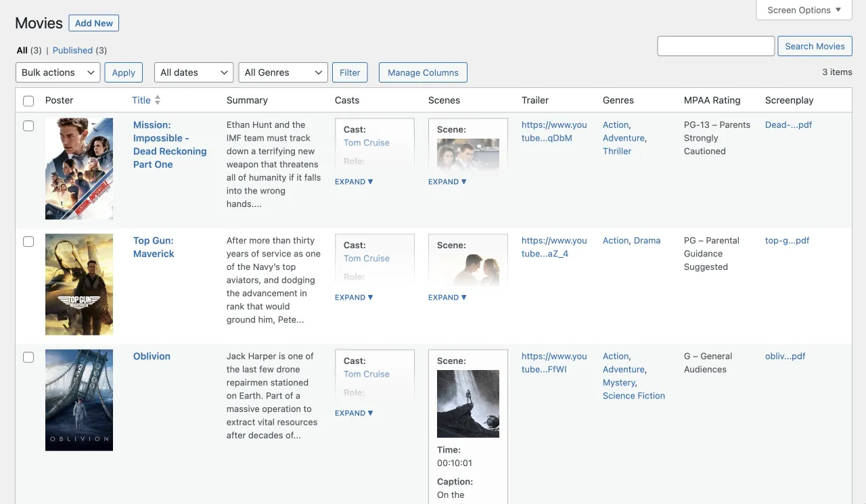866x504 pixels.
Task: Expand the Casts box for Top Gun: Maverick
Action: [354, 297]
